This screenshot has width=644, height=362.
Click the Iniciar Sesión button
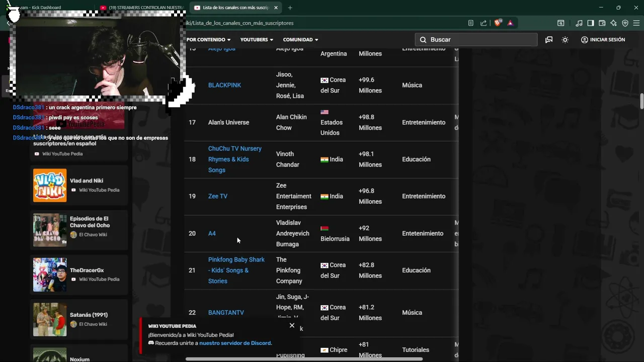(603, 40)
